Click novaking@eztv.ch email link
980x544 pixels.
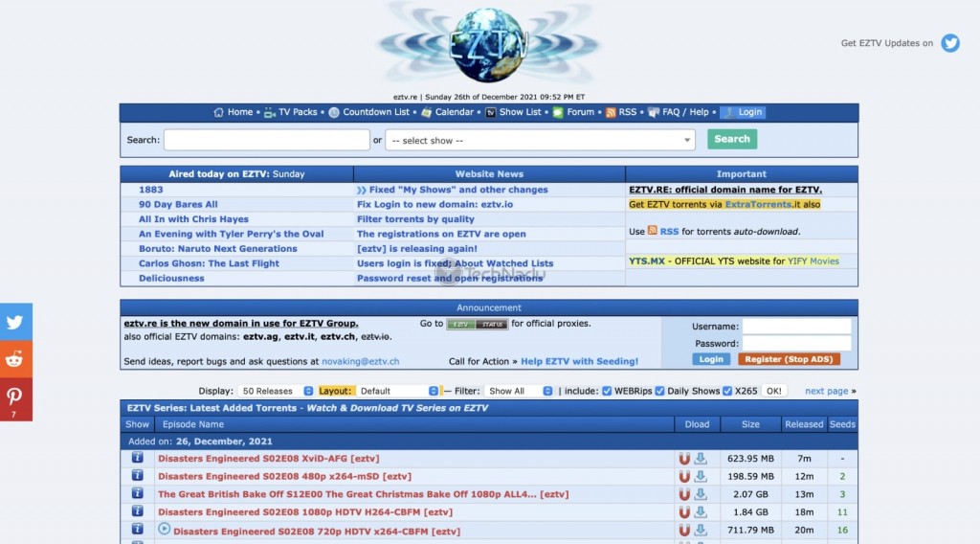point(360,361)
